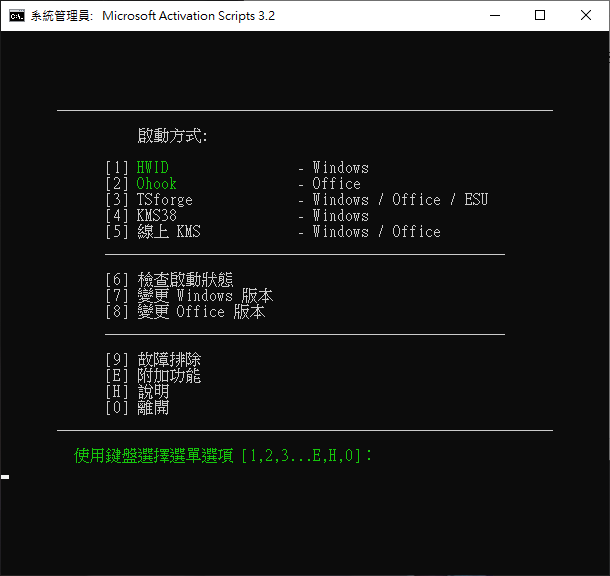Click the '[H] 說明' entry

137,392
